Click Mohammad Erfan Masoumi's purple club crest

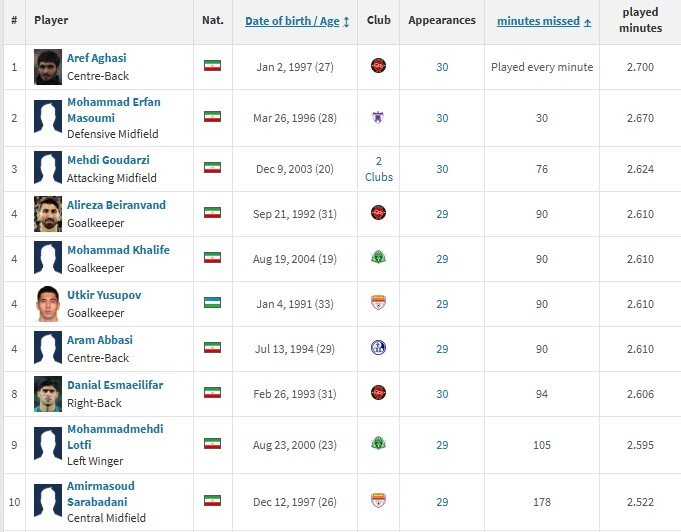[x=378, y=117]
